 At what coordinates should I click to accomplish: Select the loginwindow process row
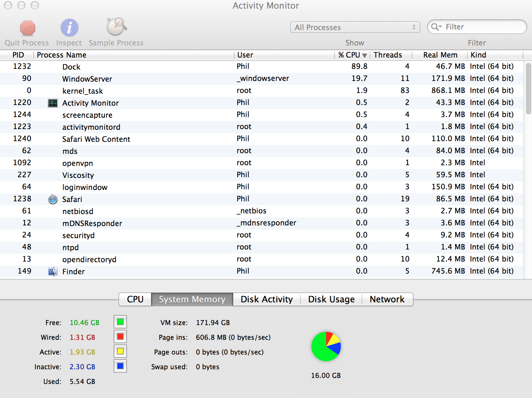[x=262, y=187]
